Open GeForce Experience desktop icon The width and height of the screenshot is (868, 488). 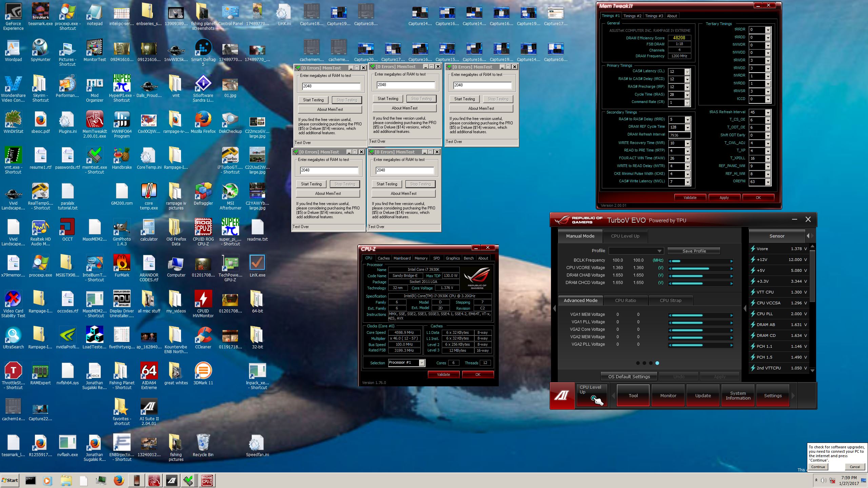13,16
